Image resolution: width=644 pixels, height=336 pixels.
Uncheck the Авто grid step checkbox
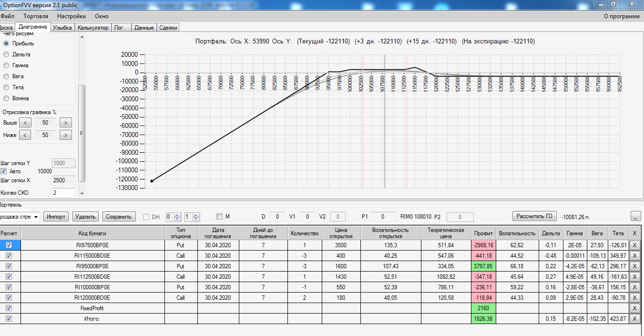point(4,171)
